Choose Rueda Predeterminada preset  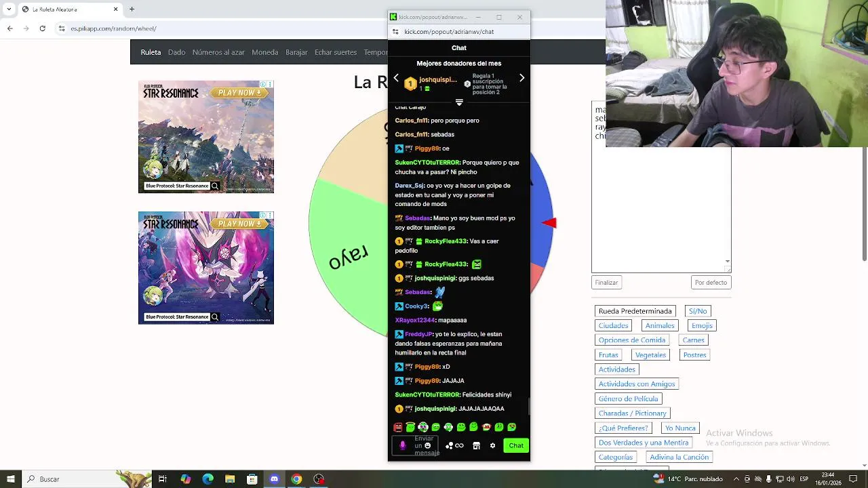(x=635, y=311)
